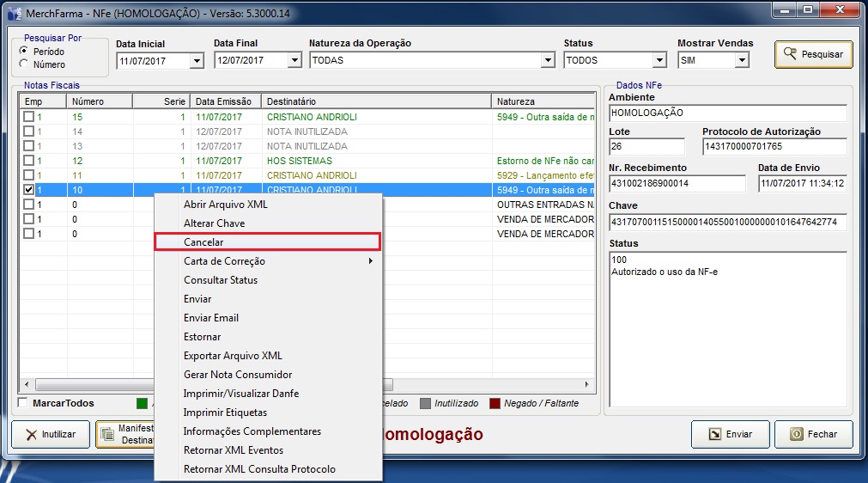Click the Fechar button icon
The height and width of the screenshot is (483, 868).
coord(796,434)
